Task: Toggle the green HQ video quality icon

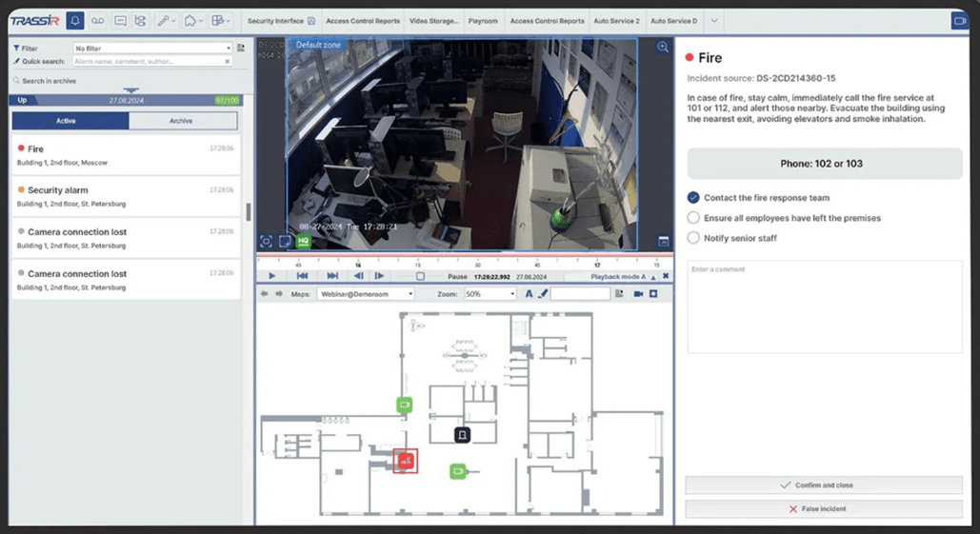Action: (303, 242)
